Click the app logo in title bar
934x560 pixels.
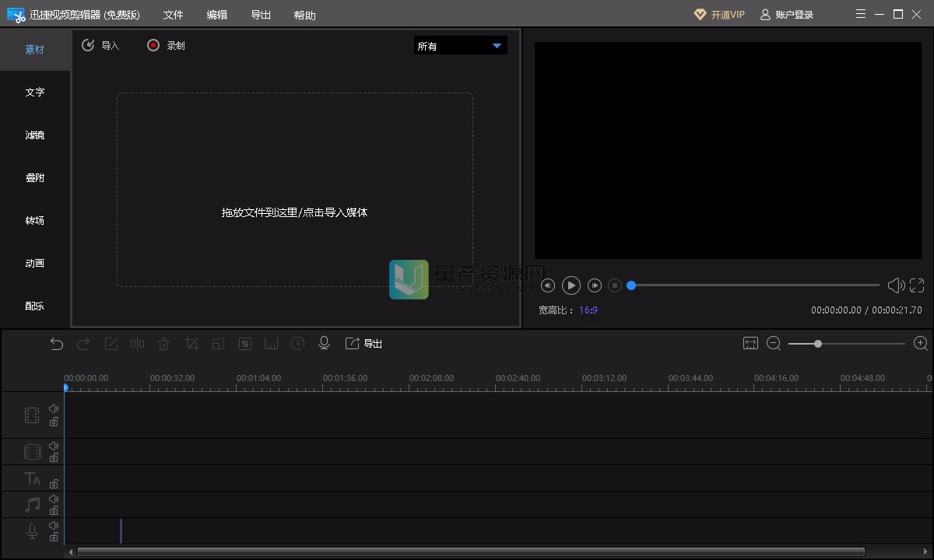(16, 15)
